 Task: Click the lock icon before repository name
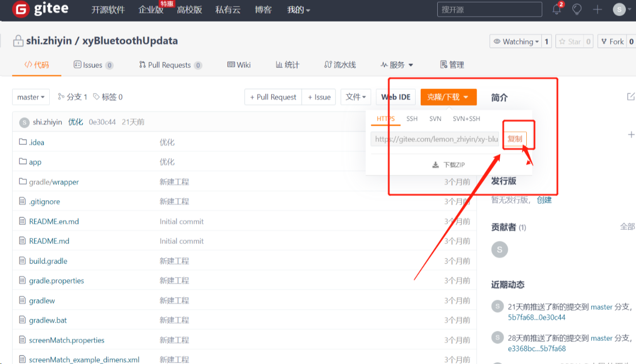(x=19, y=41)
